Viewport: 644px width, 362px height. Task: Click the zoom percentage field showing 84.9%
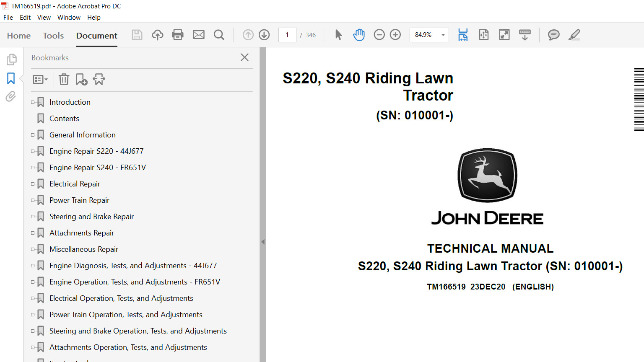pyautogui.click(x=423, y=35)
